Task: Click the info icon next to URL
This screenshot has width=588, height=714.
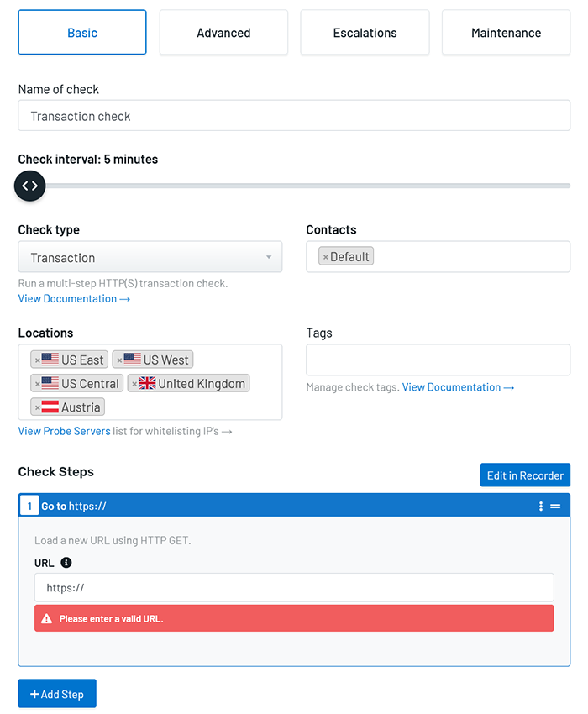Action: click(x=66, y=563)
